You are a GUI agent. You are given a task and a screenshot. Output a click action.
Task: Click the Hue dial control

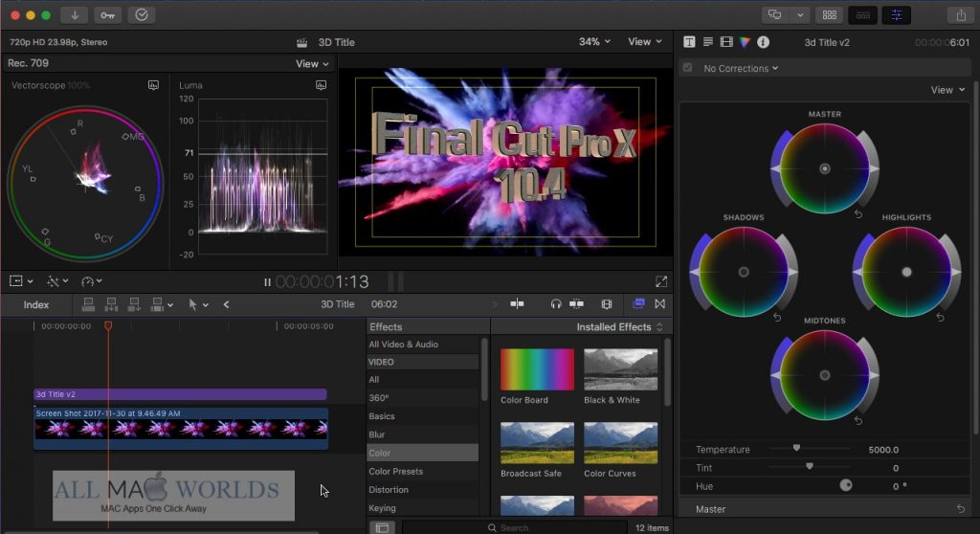click(x=846, y=485)
